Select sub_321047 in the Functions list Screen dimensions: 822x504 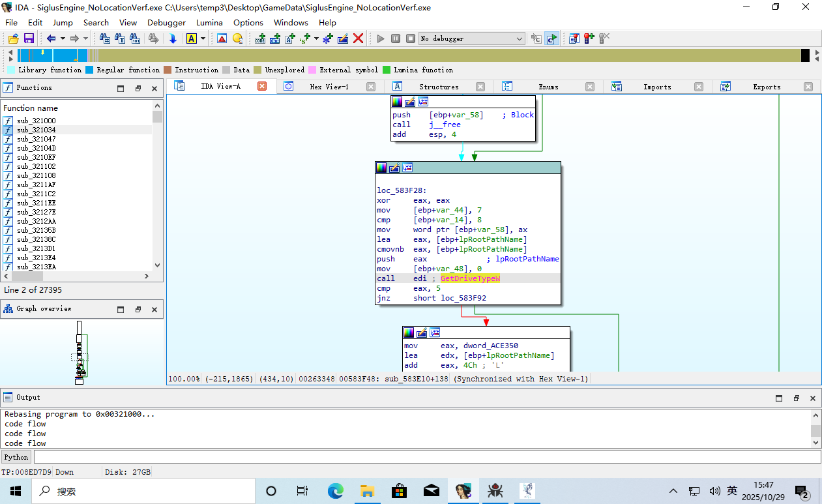click(37, 139)
